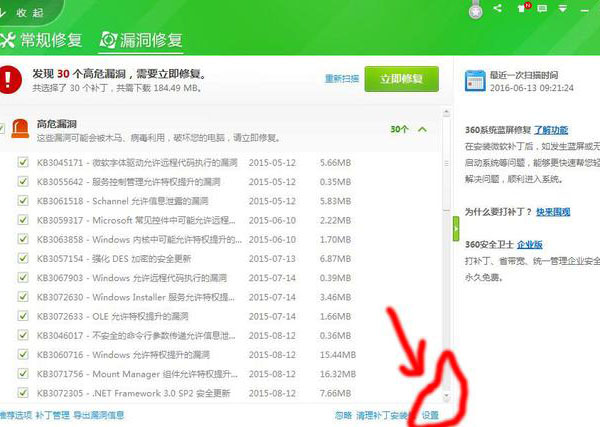Click the green 立即修复 button
The width and height of the screenshot is (600, 427).
pyautogui.click(x=401, y=79)
